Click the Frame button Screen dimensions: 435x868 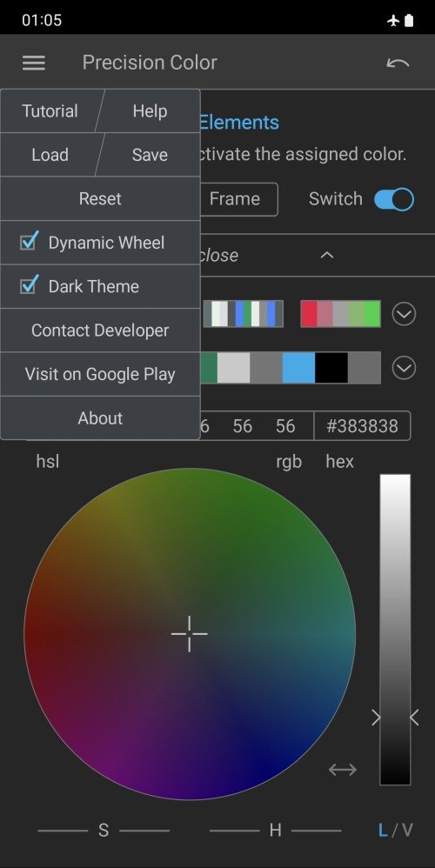[x=235, y=198]
